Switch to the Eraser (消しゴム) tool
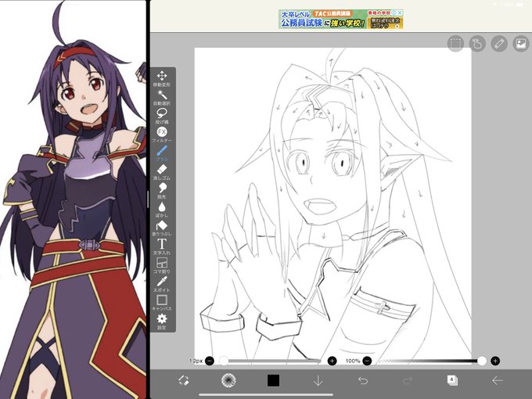The image size is (532, 399). pyautogui.click(x=162, y=172)
